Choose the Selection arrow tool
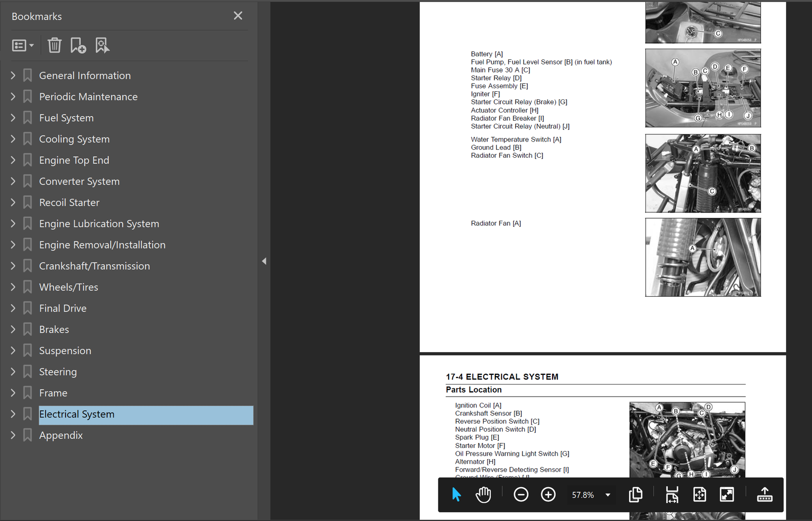The width and height of the screenshot is (812, 521). coord(456,495)
